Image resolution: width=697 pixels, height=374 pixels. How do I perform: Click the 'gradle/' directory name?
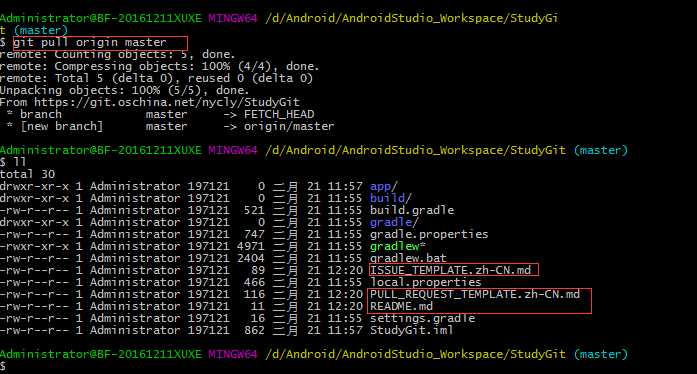(x=394, y=222)
